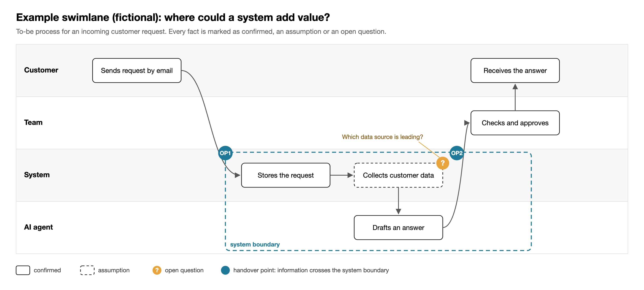Click the swimlane diagram title heading

coord(173,17)
